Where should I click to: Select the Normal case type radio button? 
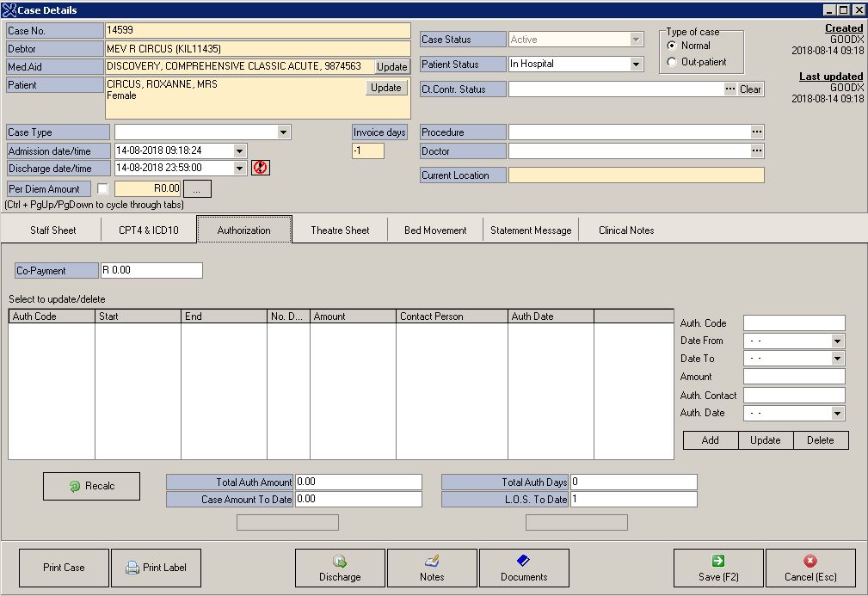click(x=672, y=46)
